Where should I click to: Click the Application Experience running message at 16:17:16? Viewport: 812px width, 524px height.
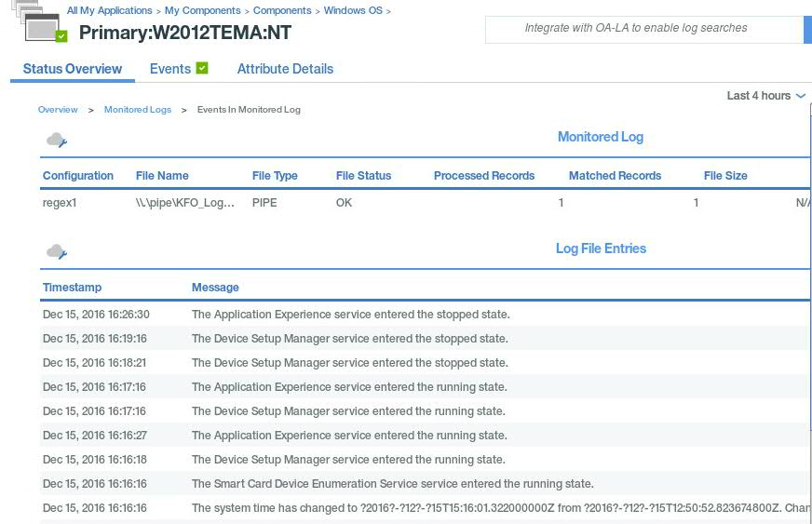(349, 387)
